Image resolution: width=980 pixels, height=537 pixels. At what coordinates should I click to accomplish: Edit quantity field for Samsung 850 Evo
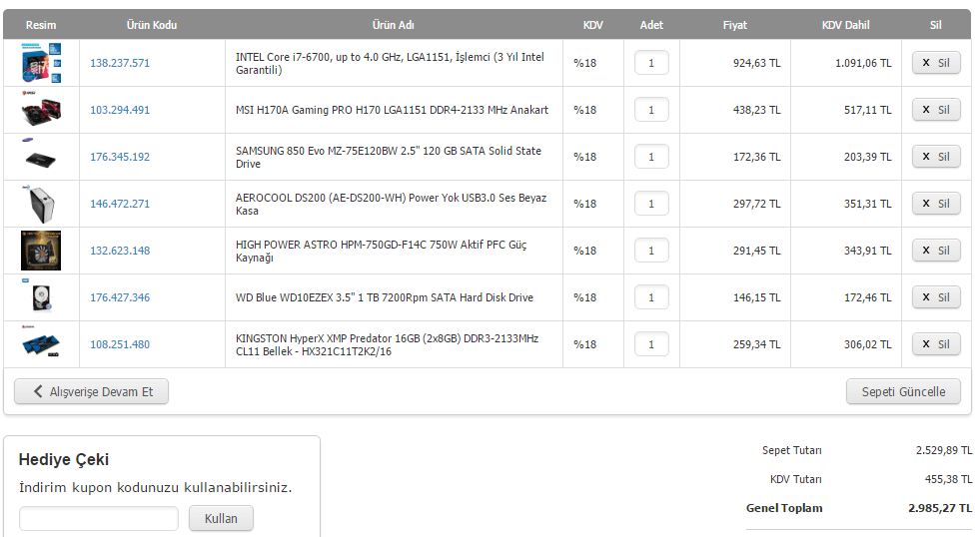click(651, 156)
